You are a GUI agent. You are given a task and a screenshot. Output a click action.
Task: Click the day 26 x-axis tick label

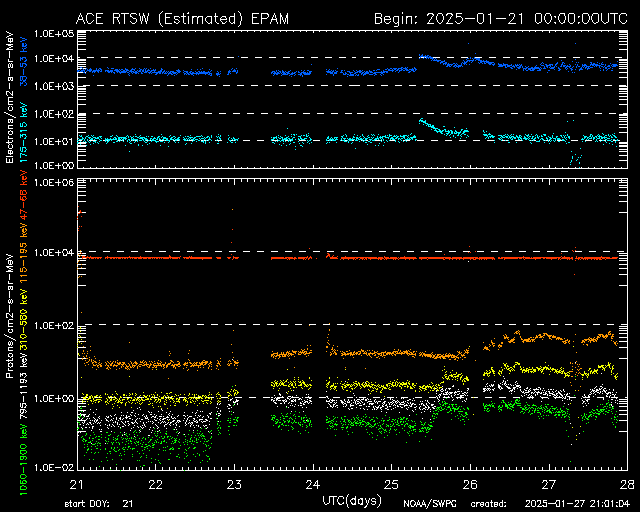pos(470,485)
